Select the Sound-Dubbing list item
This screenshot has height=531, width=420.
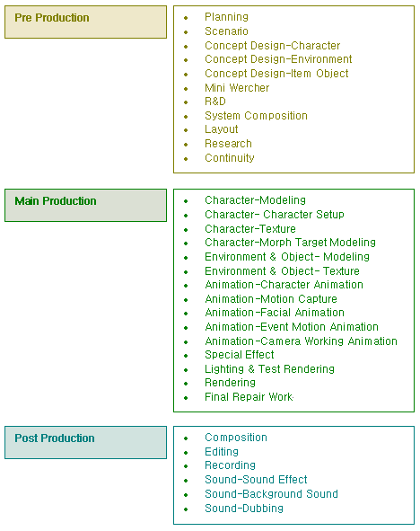[244, 509]
